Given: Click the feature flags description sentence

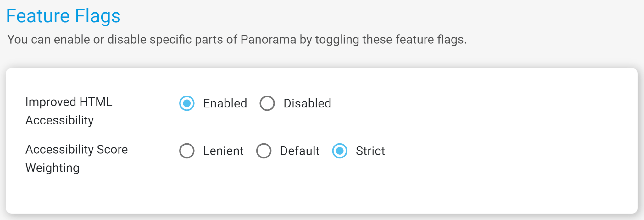Looking at the screenshot, I should (237, 40).
